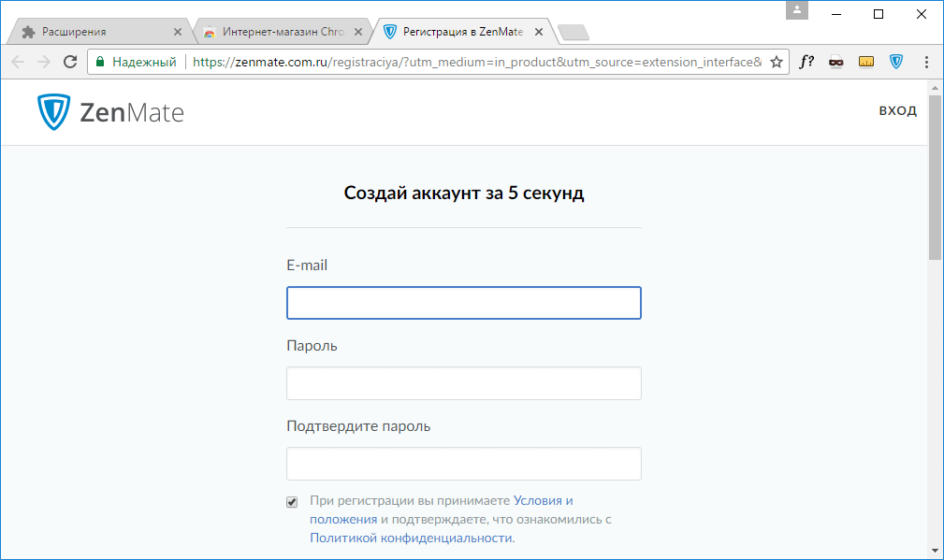Screen dimensions: 944x560
Task: Maximize the Chrome window
Action: point(879,14)
